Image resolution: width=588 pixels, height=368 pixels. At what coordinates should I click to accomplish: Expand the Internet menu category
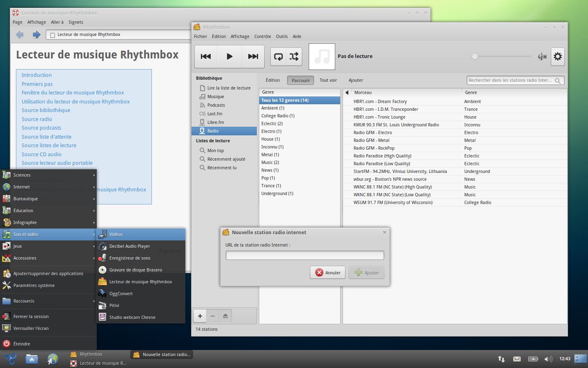click(x=48, y=187)
